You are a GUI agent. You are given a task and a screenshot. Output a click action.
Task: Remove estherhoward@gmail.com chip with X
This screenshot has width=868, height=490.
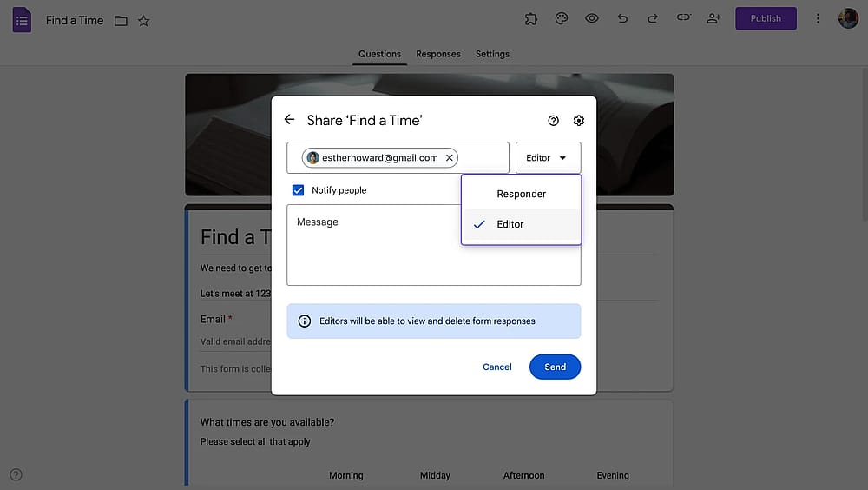click(450, 158)
